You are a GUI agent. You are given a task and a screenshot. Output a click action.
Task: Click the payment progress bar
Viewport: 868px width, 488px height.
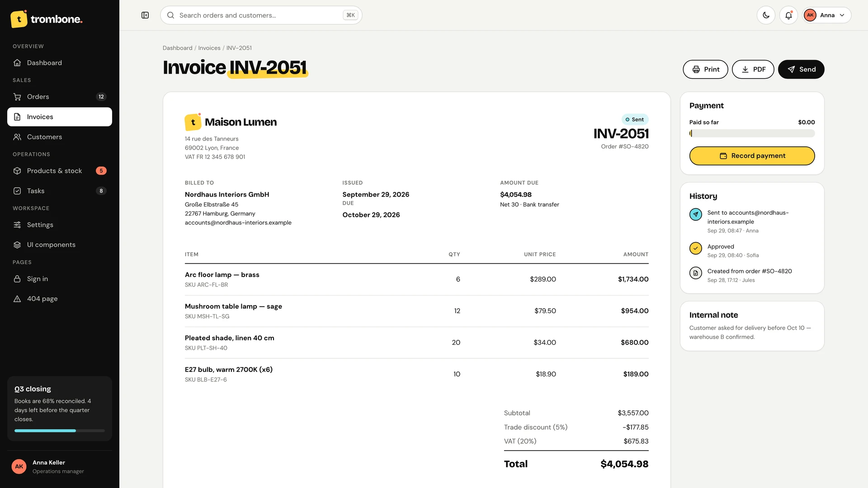pos(752,133)
